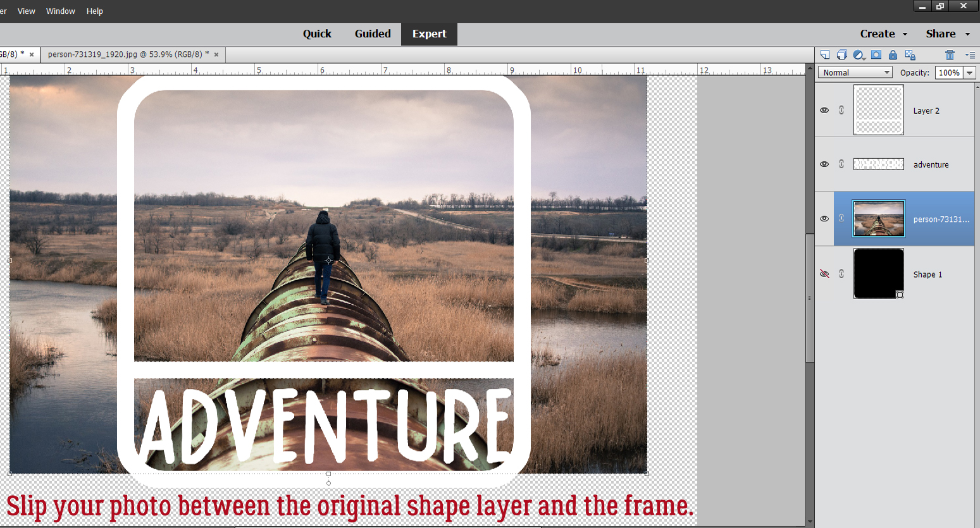Select the adventure layer name
This screenshot has width=980, height=528.
931,164
